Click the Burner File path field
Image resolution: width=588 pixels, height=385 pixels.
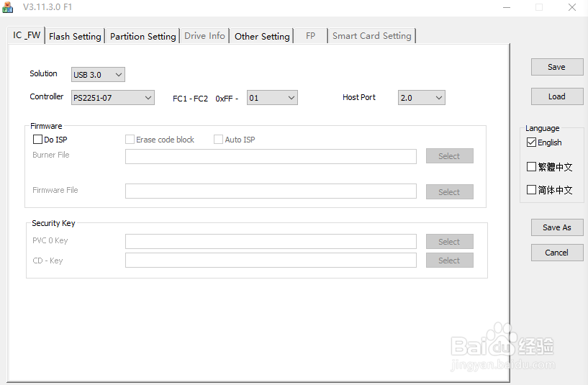(271, 156)
